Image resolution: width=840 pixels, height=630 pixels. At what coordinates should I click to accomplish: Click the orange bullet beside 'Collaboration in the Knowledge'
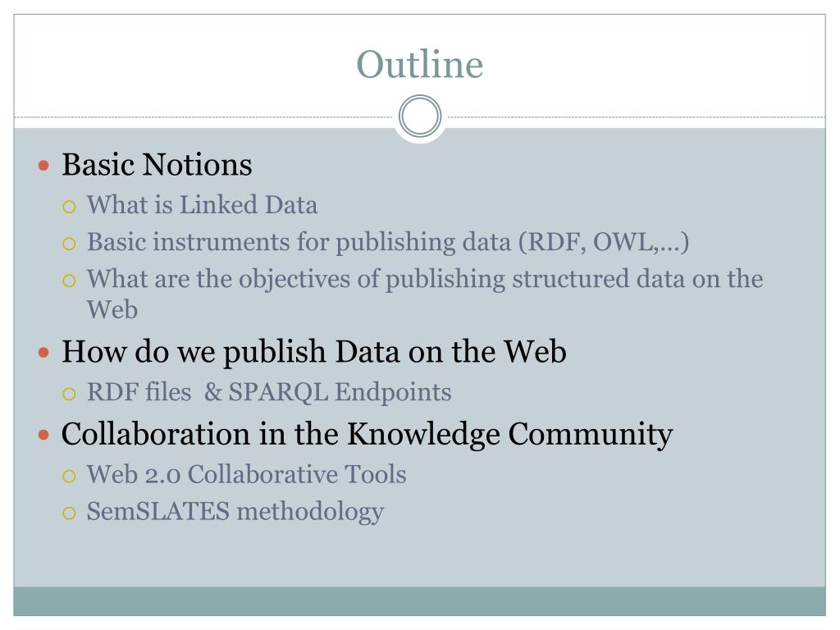[x=44, y=435]
